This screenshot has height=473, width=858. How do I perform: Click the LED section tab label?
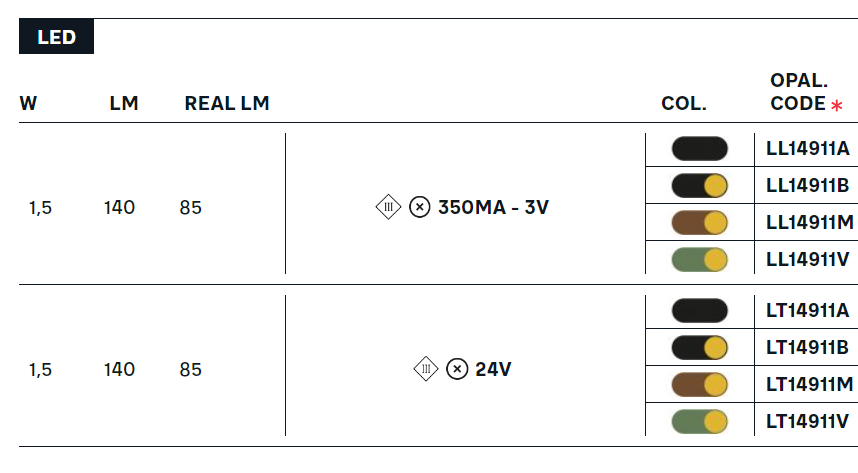(56, 37)
